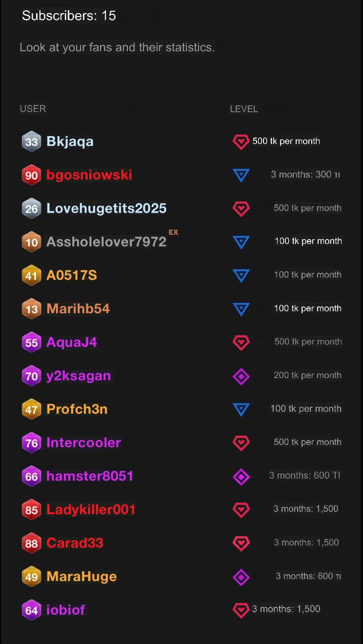Select the username Intercooler

[83, 443]
